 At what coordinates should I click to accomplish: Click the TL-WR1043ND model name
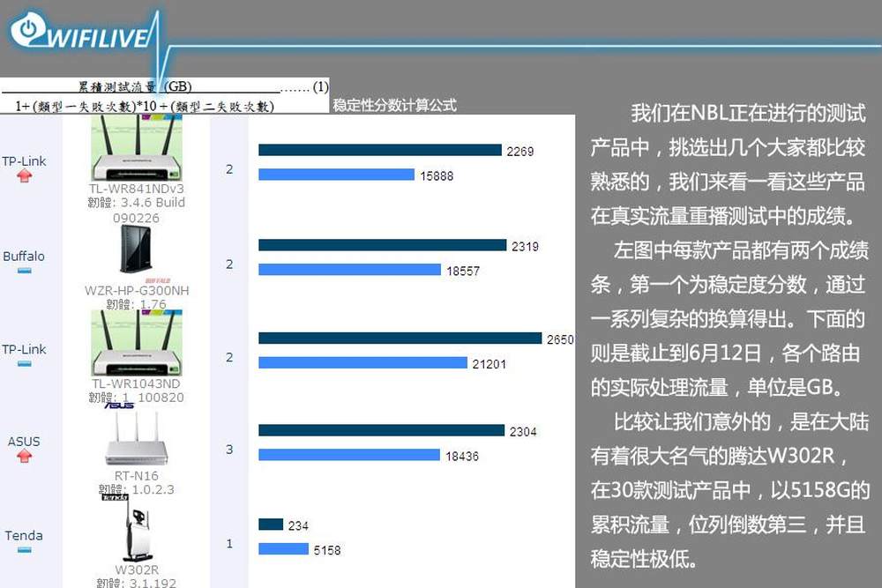[x=136, y=384]
